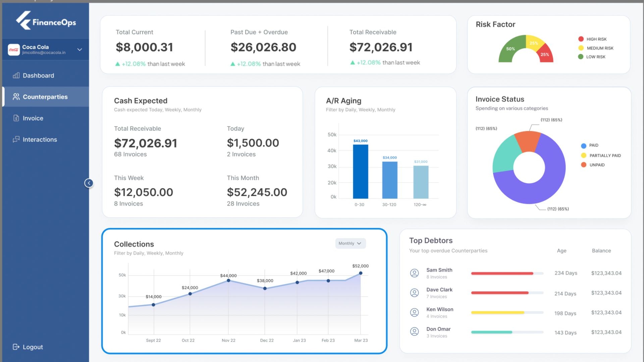Click Dave Clark debtor name

tap(439, 290)
